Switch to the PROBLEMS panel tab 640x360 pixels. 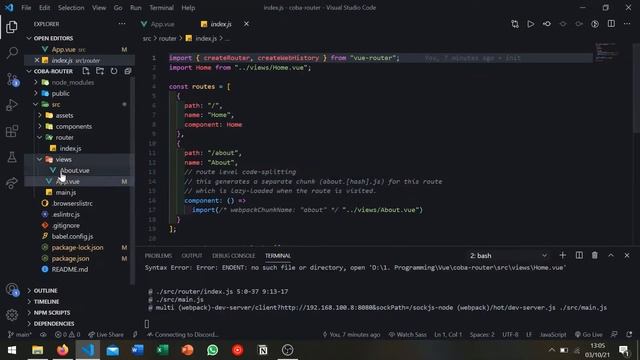158,256
